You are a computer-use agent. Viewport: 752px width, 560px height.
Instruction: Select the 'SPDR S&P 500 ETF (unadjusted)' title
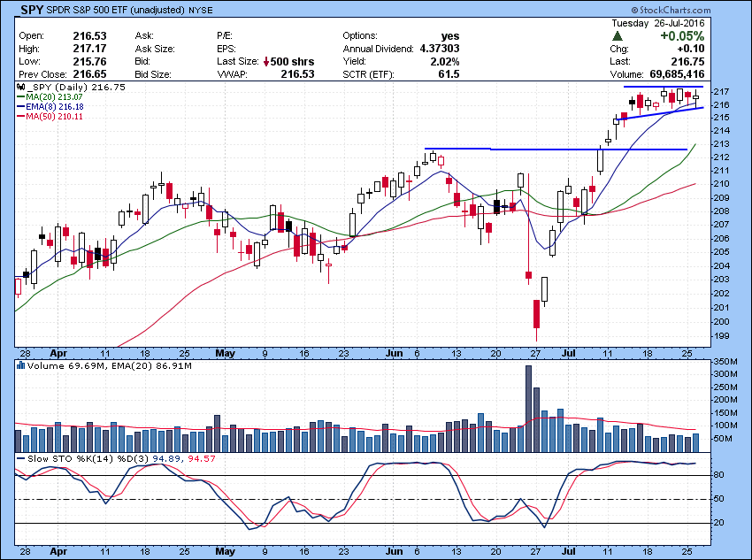click(x=116, y=10)
